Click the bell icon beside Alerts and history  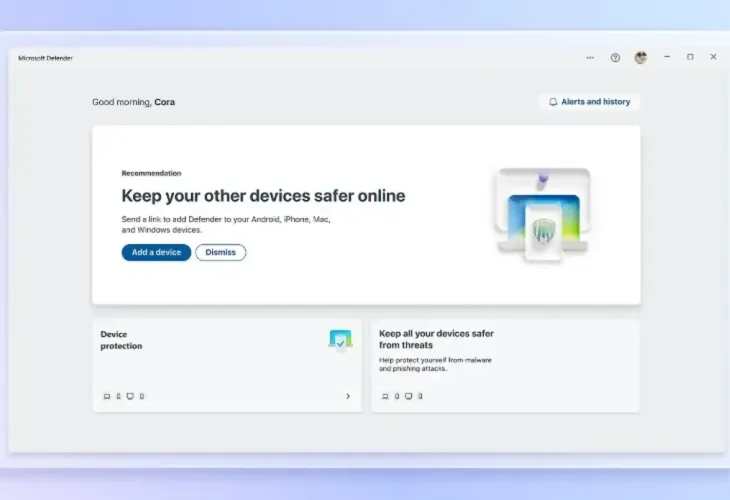pos(553,102)
